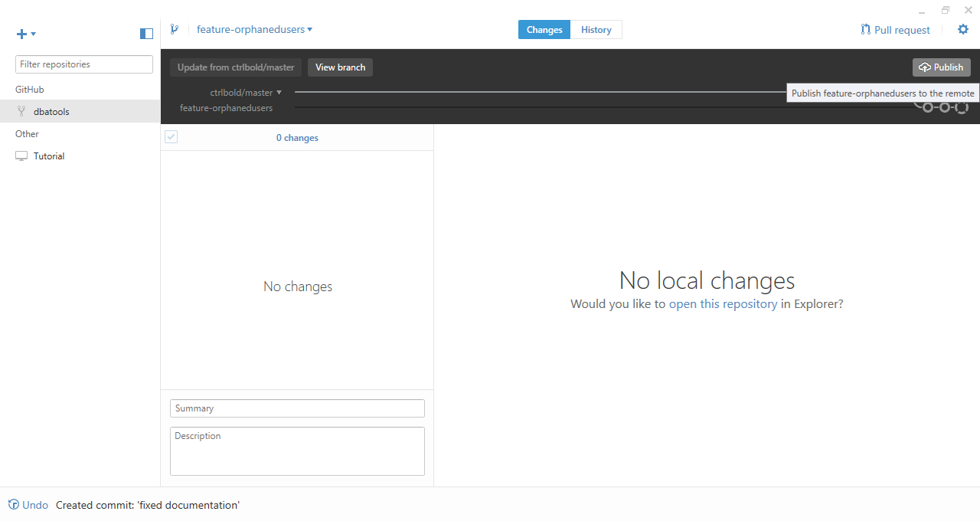Viewport: 980px width, 521px height.
Task: Open the settings gear menu
Action: [963, 30]
